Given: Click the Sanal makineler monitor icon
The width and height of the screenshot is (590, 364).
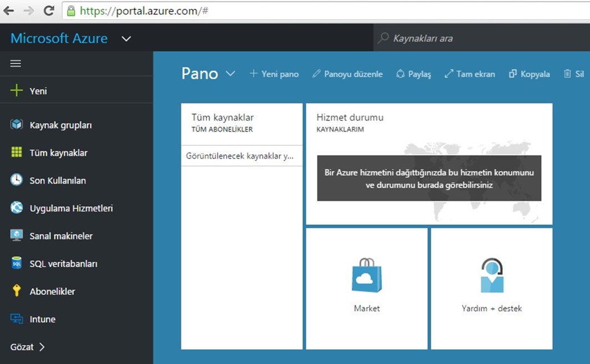Looking at the screenshot, I should pyautogui.click(x=17, y=235).
